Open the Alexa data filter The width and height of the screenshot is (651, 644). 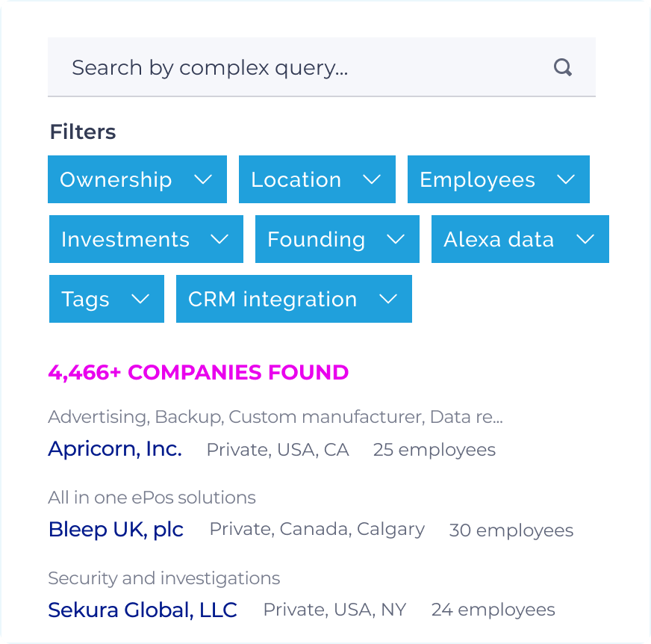point(520,239)
